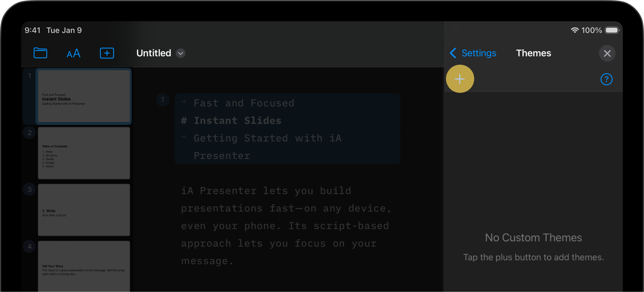
Task: Click slide number 1 badge in editor
Action: 162,100
